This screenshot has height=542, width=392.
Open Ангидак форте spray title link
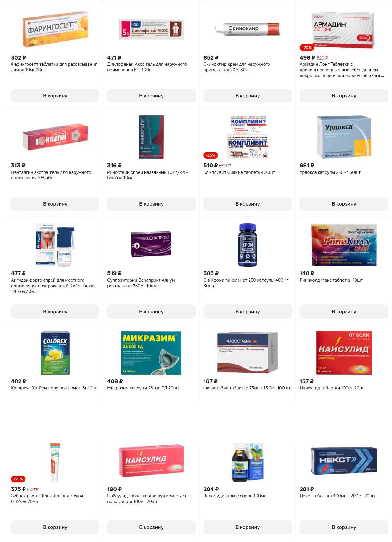[53, 286]
